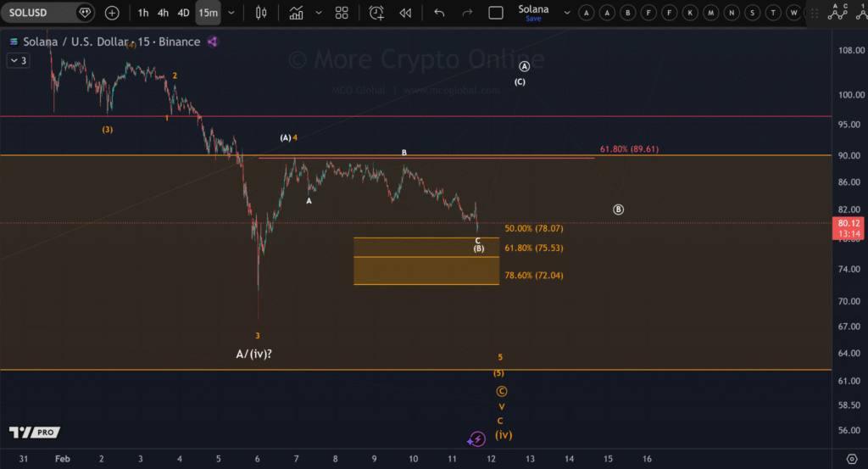868x469 pixels.
Task: Click the circled B wave projection label
Action: click(x=618, y=209)
